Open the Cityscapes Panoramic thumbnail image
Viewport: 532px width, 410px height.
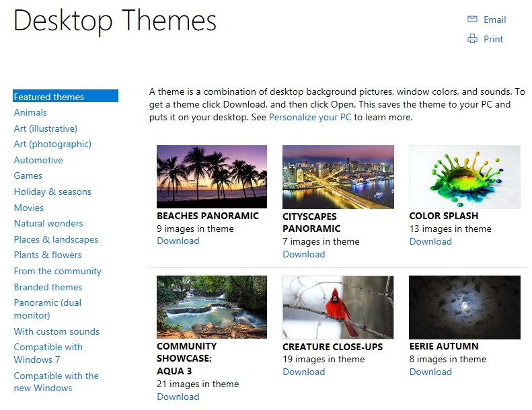tap(338, 177)
